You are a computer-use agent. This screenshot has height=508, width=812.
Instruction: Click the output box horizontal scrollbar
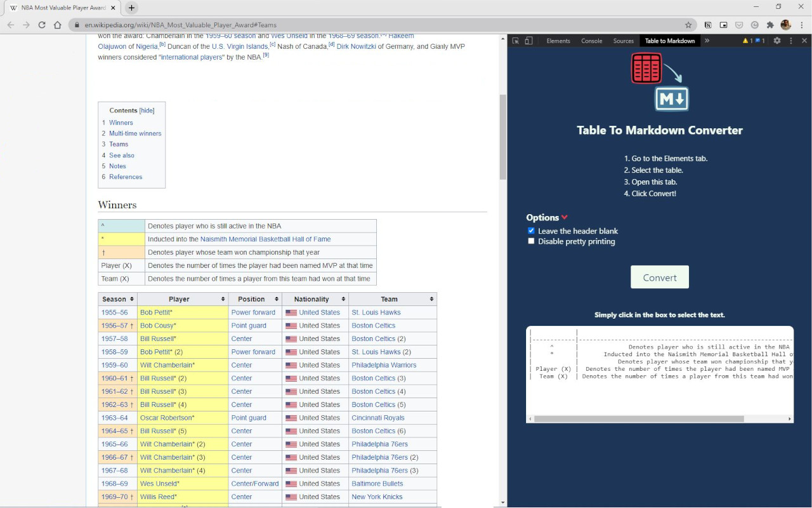pos(639,419)
